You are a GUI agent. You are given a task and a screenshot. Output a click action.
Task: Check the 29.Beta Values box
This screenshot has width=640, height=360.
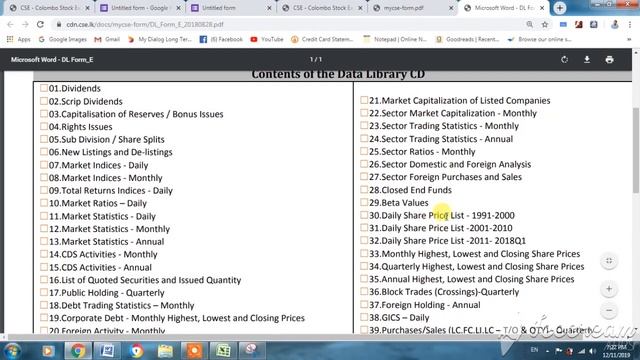click(x=364, y=202)
